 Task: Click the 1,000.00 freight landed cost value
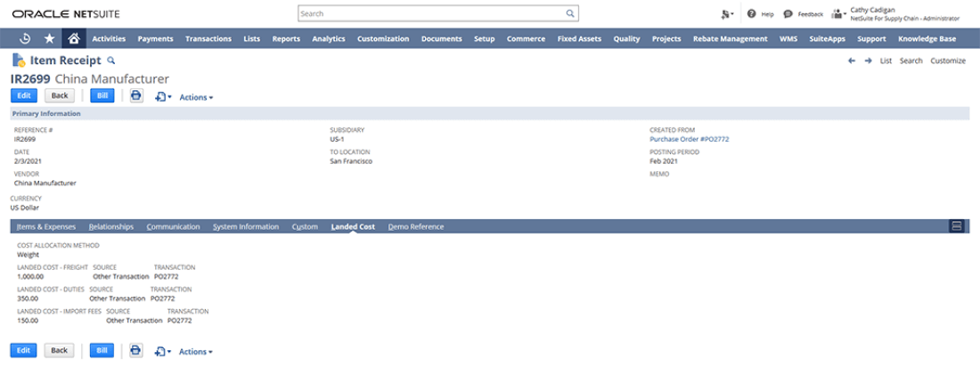pyautogui.click(x=30, y=276)
